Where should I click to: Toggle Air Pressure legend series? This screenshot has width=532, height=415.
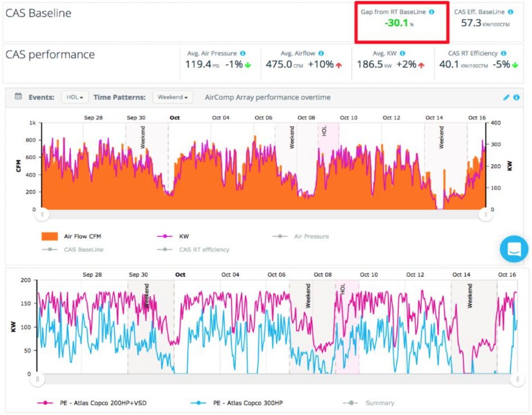point(301,237)
